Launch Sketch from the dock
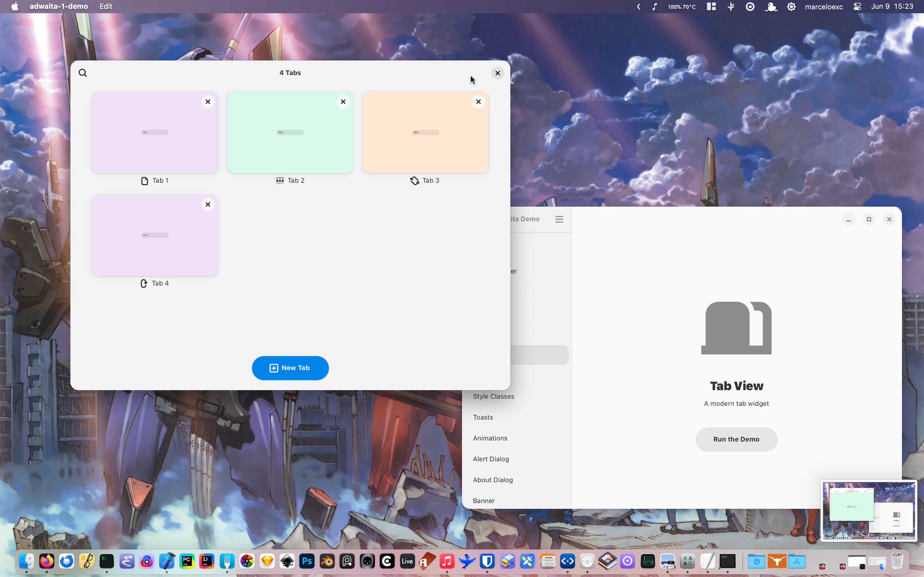Screen dimensions: 924x577 pos(267,561)
